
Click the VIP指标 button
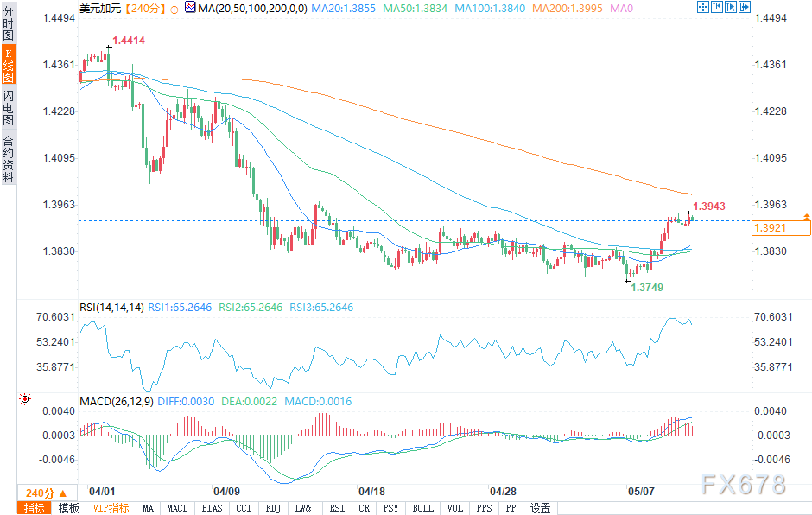pyautogui.click(x=111, y=508)
